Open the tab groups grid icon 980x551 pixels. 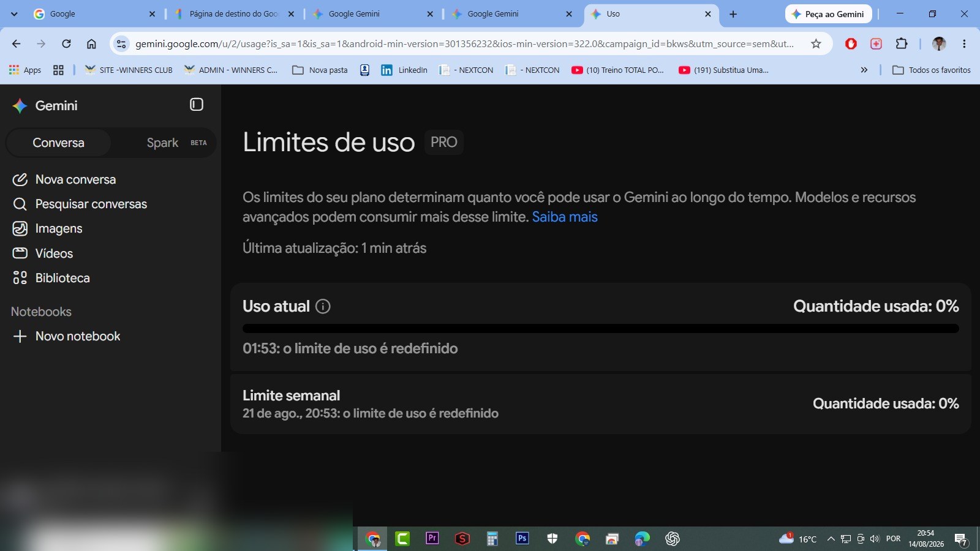click(58, 70)
